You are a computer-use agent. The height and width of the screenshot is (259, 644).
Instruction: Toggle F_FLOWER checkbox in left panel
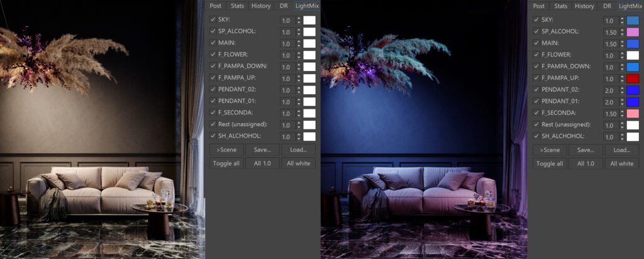[213, 54]
